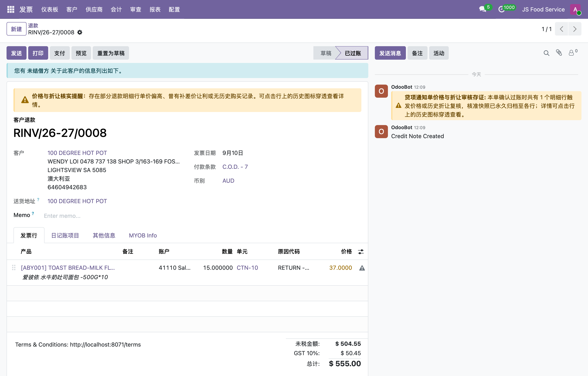Open the 审查 menu

tap(136, 9)
